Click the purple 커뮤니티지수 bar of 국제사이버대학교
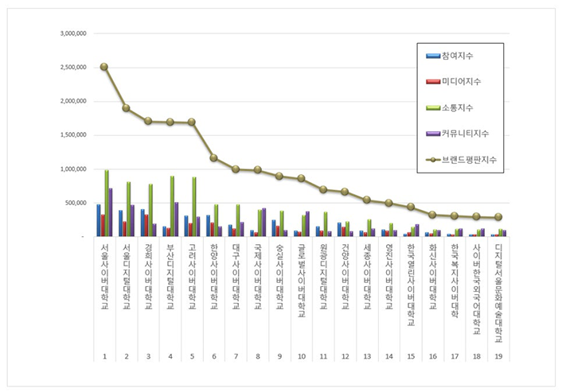 point(263,223)
